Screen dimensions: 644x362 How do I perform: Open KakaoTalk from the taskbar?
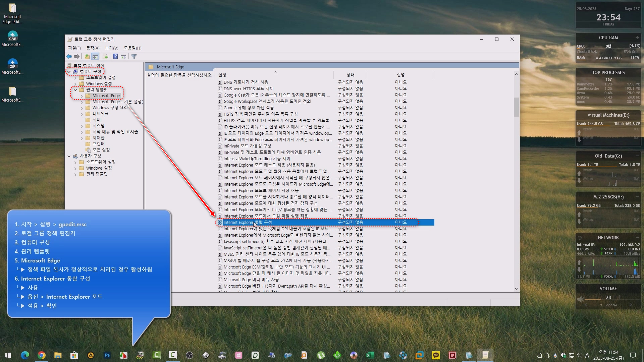point(436,355)
